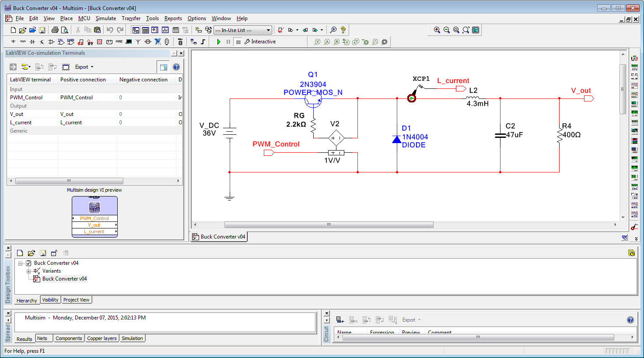Place a Diode component from the toolbar
Screen dimensions: 644x358
coord(32,42)
